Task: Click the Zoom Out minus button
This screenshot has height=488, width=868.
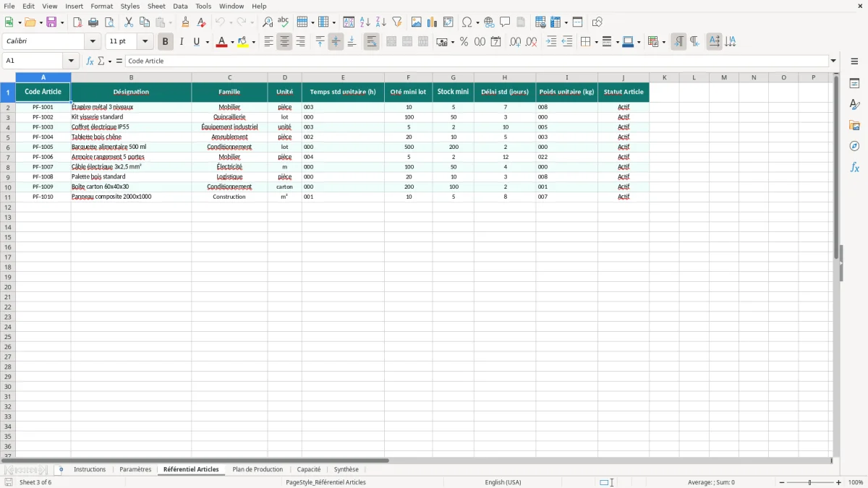Action: 782,482
